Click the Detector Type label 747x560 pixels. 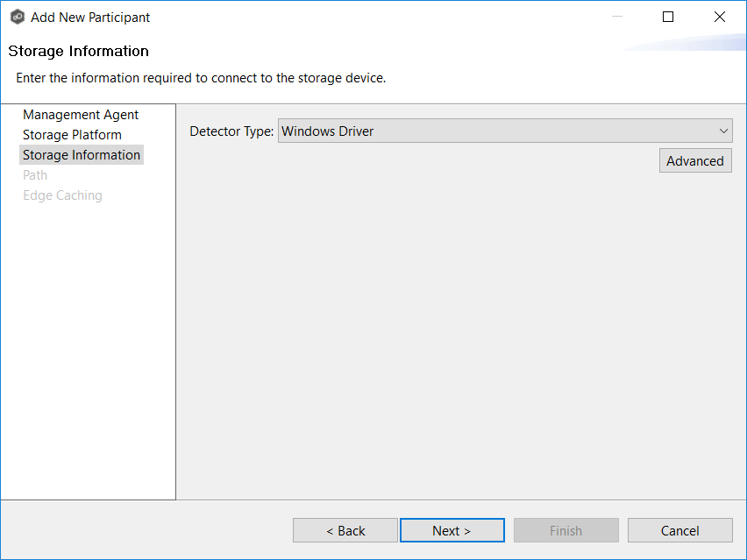[231, 131]
